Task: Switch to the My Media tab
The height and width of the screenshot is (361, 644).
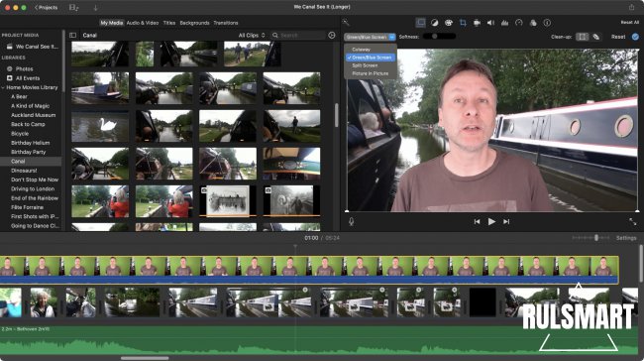Action: (112, 23)
